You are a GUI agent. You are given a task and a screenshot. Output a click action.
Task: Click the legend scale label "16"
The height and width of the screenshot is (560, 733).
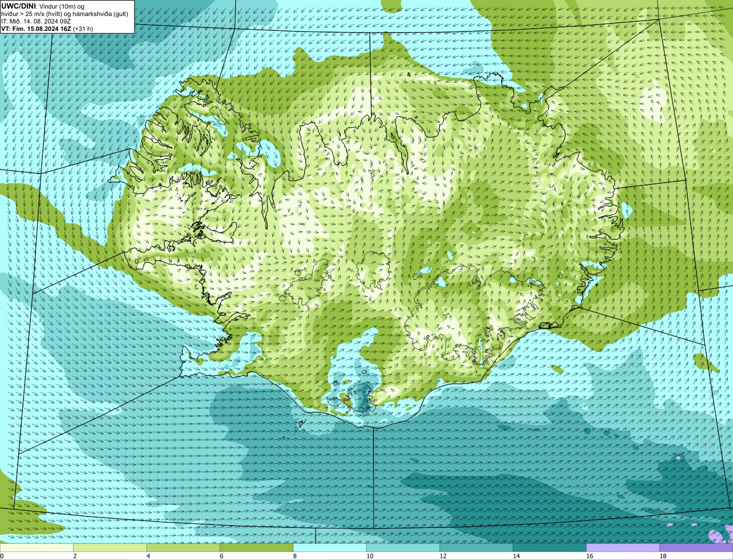590,556
